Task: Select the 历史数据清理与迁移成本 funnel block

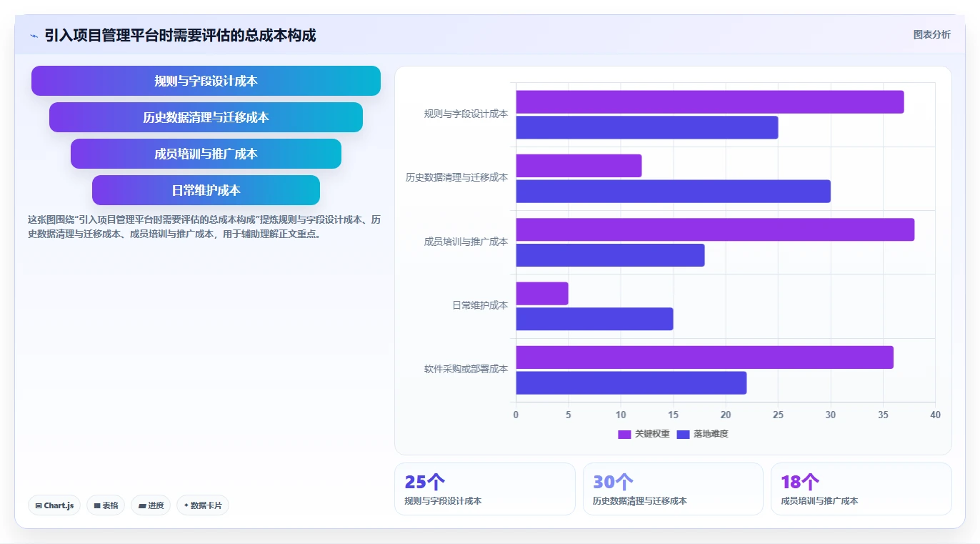Action: tap(206, 117)
